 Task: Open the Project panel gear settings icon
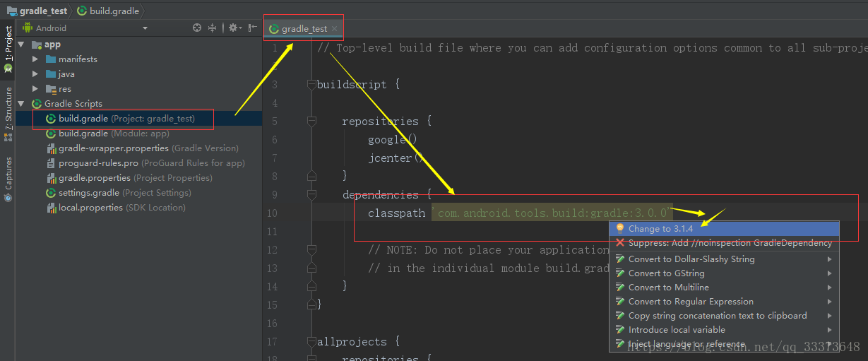coord(234,28)
